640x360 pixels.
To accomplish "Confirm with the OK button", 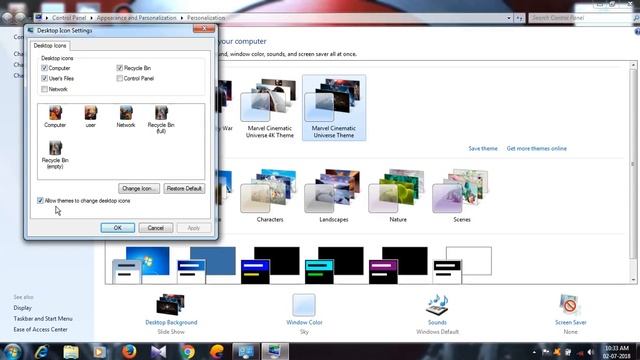I will pyautogui.click(x=118, y=228).
